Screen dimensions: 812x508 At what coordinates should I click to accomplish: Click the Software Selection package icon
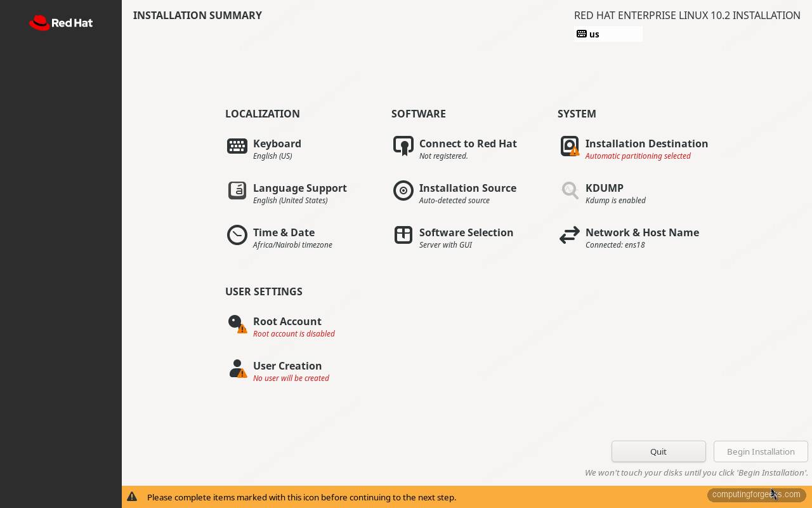[x=403, y=235]
